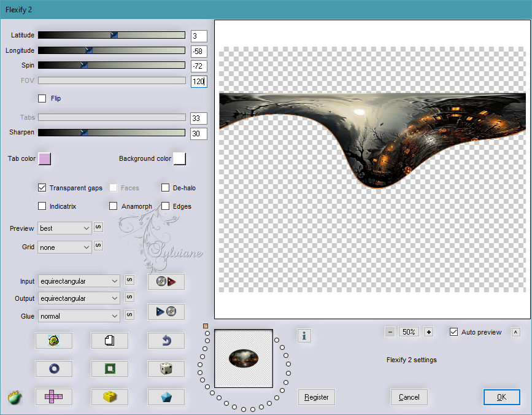532x415 pixels.
Task: Click the load settings disc icon button
Action: pos(166,282)
